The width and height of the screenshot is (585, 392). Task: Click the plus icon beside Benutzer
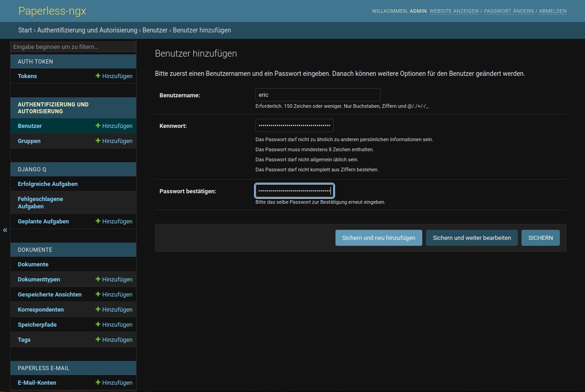coord(98,126)
